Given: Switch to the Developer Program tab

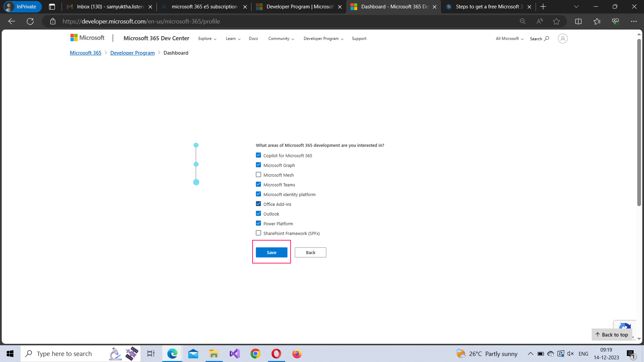Looking at the screenshot, I should tap(299, 7).
